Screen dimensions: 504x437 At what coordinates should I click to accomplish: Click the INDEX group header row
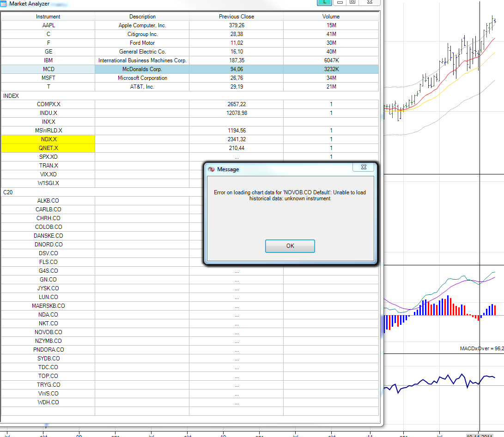(190, 96)
